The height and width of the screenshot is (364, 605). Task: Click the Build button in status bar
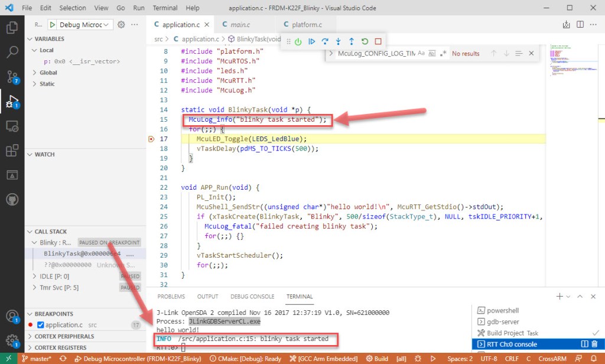(377, 359)
